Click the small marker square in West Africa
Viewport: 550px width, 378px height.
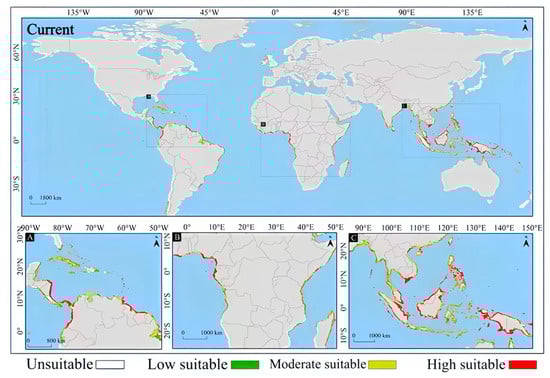pos(263,124)
